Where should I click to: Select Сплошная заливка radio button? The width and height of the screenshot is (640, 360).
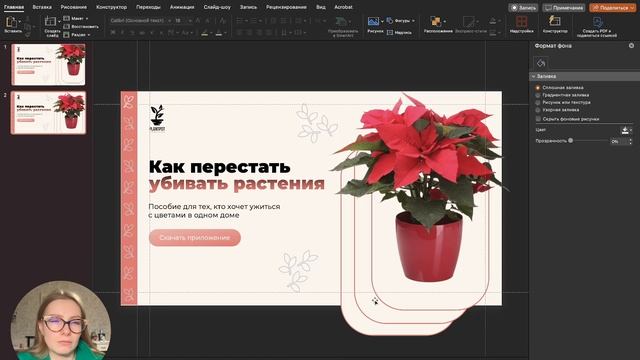[538, 88]
